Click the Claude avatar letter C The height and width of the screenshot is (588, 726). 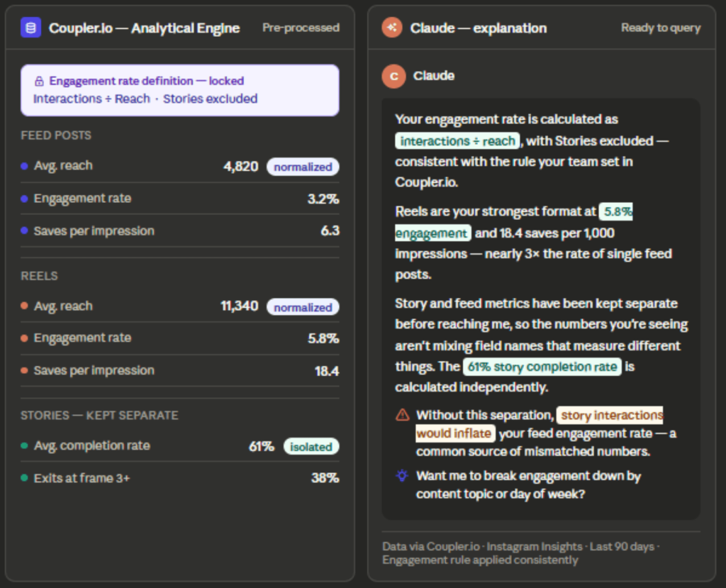click(x=393, y=76)
